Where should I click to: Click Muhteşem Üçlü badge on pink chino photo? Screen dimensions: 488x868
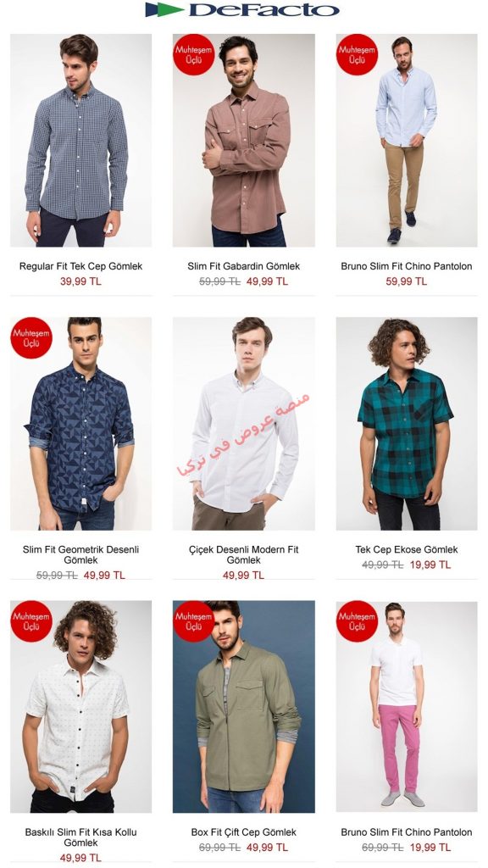click(x=357, y=621)
